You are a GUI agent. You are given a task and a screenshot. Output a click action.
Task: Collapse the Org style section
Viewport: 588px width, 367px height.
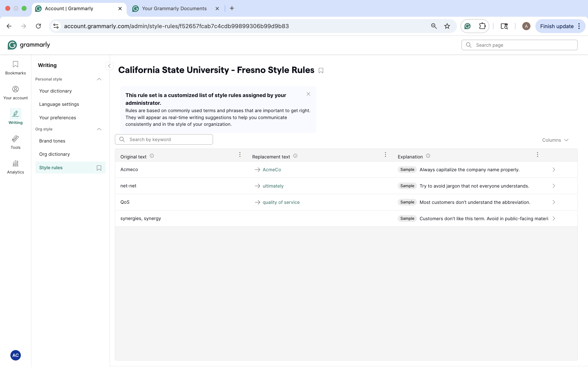pos(99,129)
